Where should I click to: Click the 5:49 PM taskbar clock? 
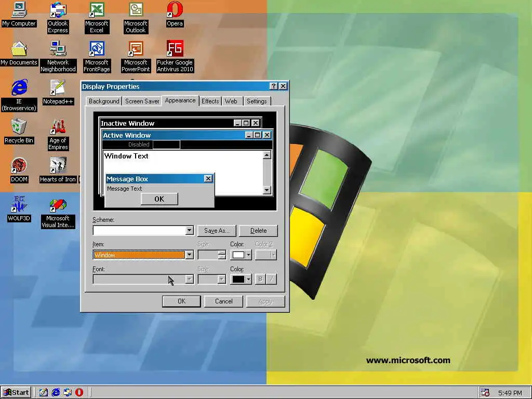click(510, 393)
